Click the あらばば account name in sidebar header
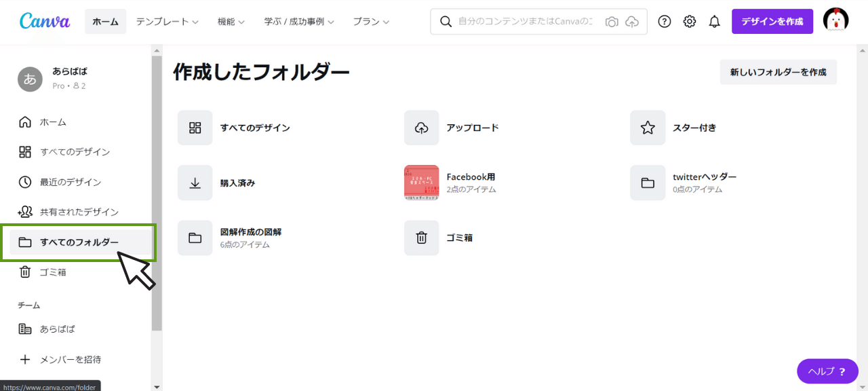The image size is (868, 391). point(70,71)
